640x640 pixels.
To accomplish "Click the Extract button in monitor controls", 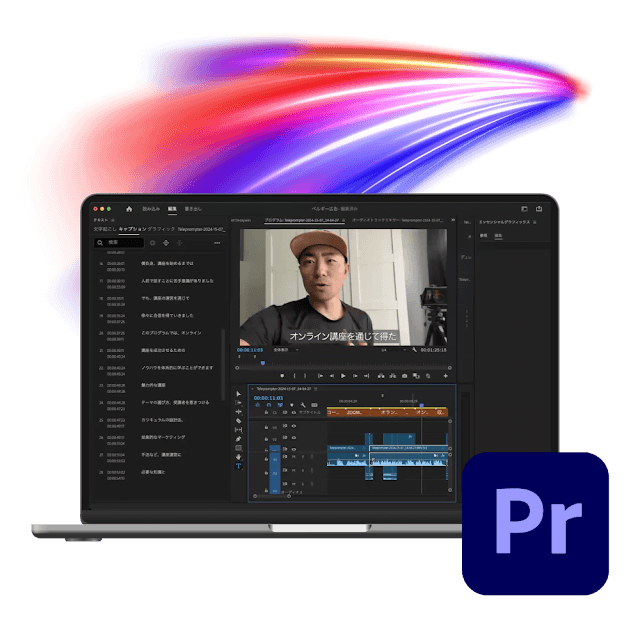I will [393, 376].
